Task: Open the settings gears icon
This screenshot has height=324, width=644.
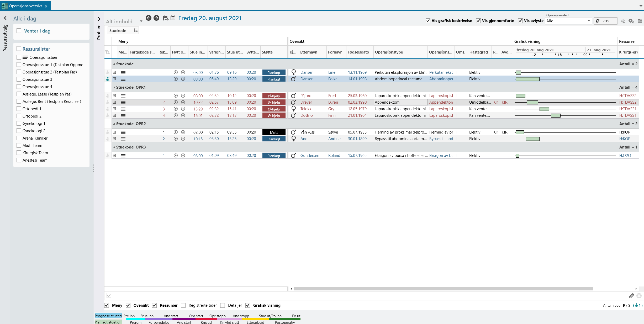Action: pos(631,21)
